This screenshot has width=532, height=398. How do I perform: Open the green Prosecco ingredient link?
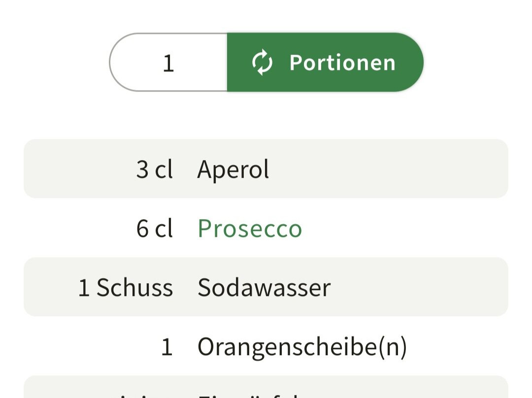click(250, 229)
